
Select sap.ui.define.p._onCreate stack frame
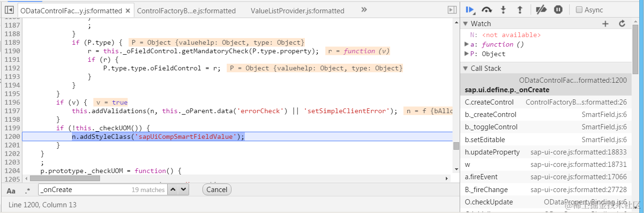pos(546,85)
